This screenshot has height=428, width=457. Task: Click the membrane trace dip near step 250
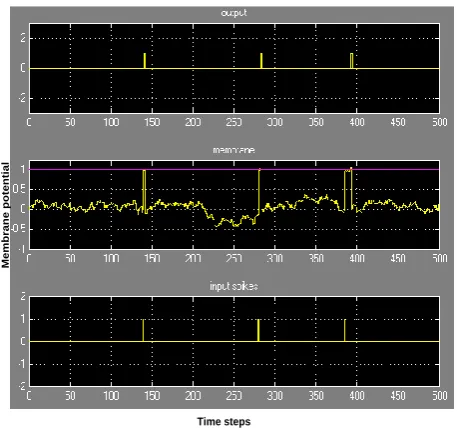coord(236,225)
